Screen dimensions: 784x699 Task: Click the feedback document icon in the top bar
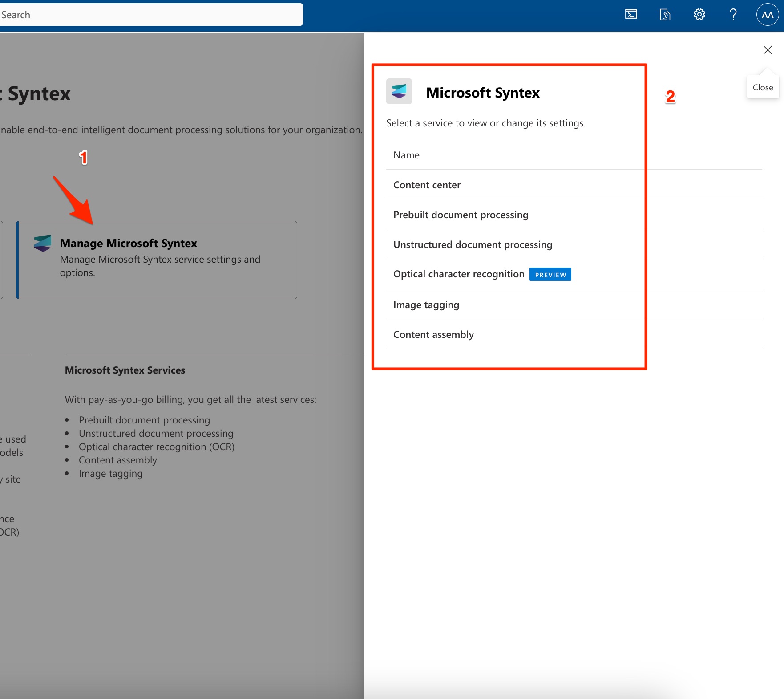[665, 14]
